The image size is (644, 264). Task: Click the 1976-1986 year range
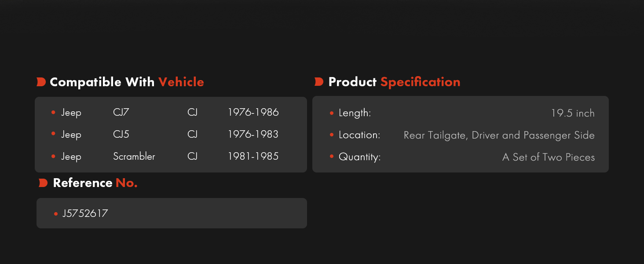[253, 112]
